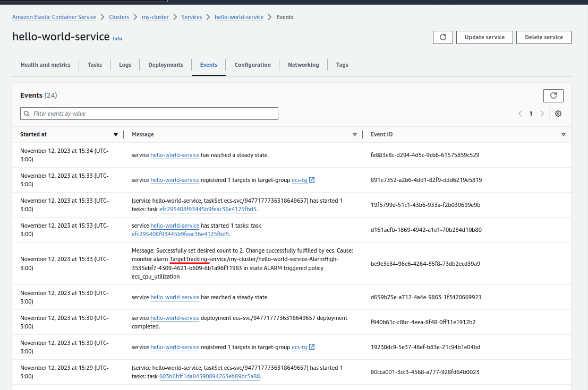Open external link icon beside second ecs-tg entry
Screen dimensions: 588x390
click(x=311, y=346)
